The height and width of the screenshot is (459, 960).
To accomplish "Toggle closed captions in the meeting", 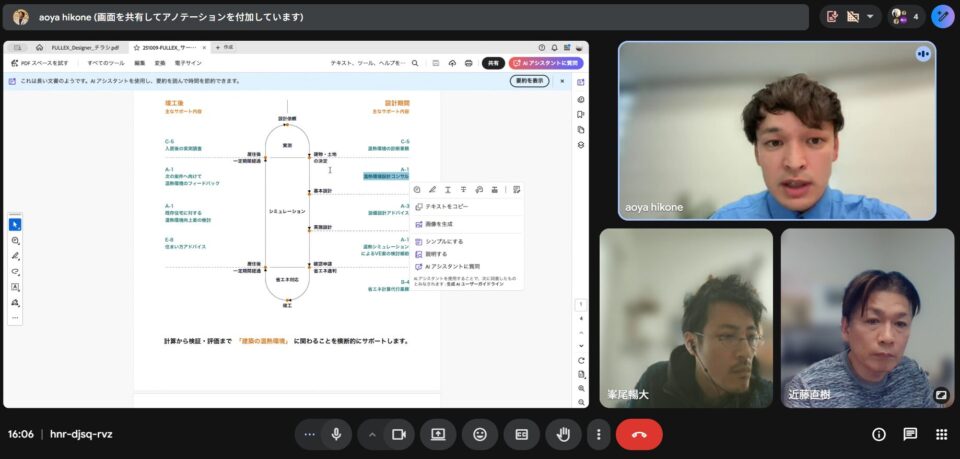I will (x=521, y=434).
